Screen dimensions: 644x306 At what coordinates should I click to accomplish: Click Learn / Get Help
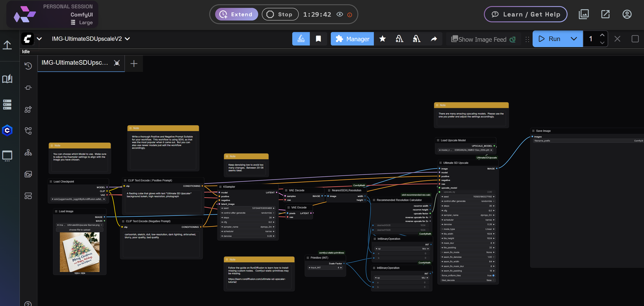(525, 14)
